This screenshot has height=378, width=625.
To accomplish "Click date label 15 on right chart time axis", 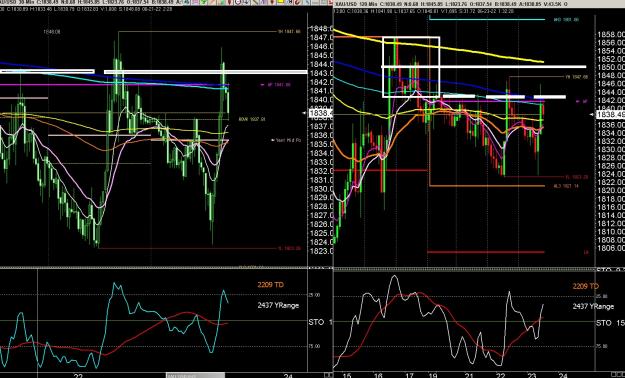I will pos(347,376).
